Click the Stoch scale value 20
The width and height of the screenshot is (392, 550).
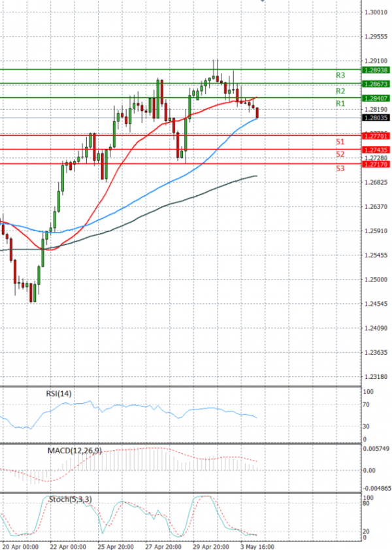(x=366, y=532)
